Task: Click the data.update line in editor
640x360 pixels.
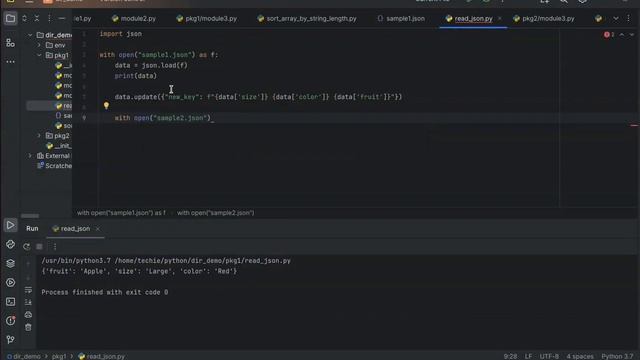Action: click(x=258, y=97)
